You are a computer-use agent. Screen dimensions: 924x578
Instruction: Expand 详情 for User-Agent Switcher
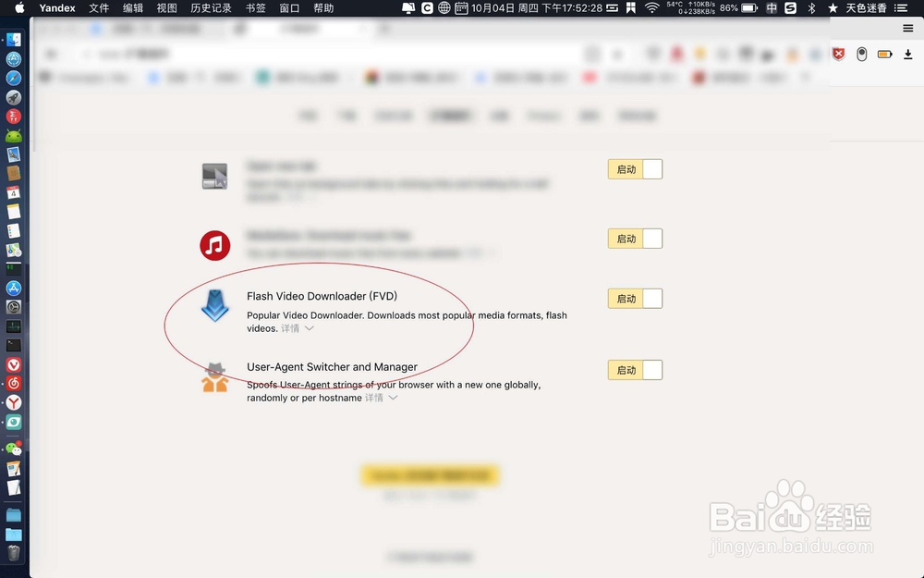(x=381, y=398)
